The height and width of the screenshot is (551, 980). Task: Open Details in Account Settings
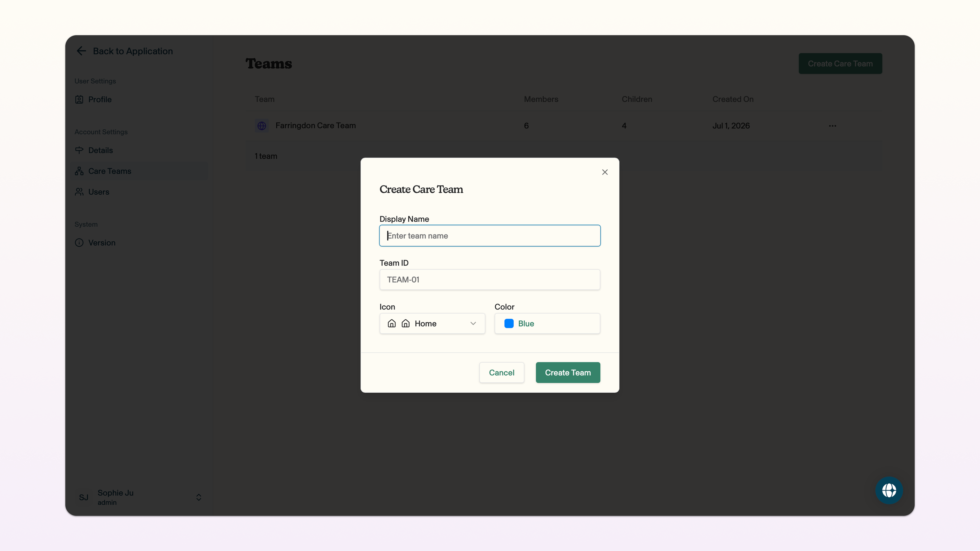pos(139,150)
